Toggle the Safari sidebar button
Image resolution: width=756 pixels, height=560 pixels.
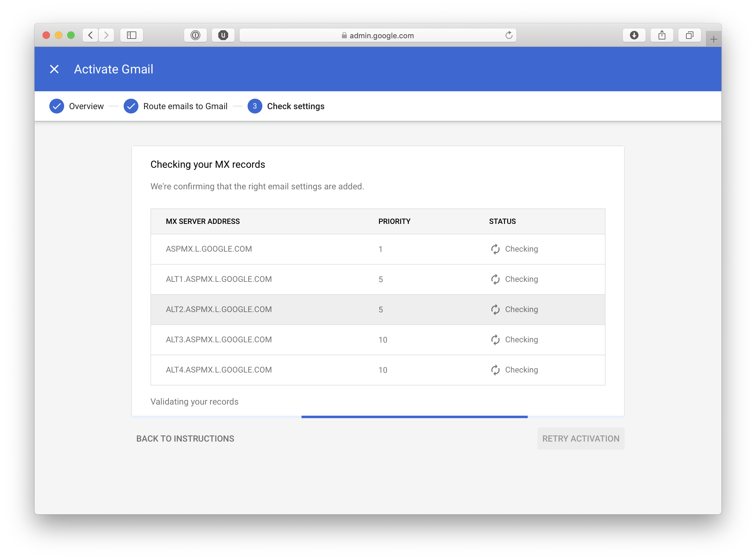click(131, 35)
